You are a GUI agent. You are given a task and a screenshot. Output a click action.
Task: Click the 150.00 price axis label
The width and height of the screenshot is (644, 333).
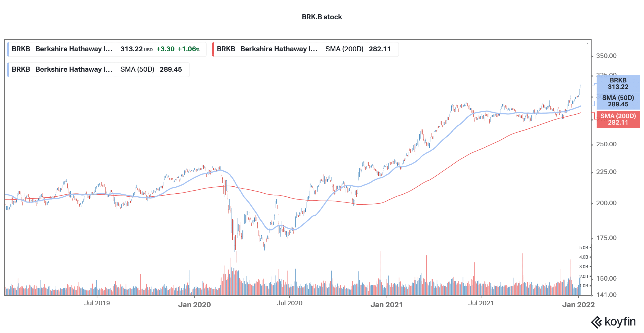point(606,278)
